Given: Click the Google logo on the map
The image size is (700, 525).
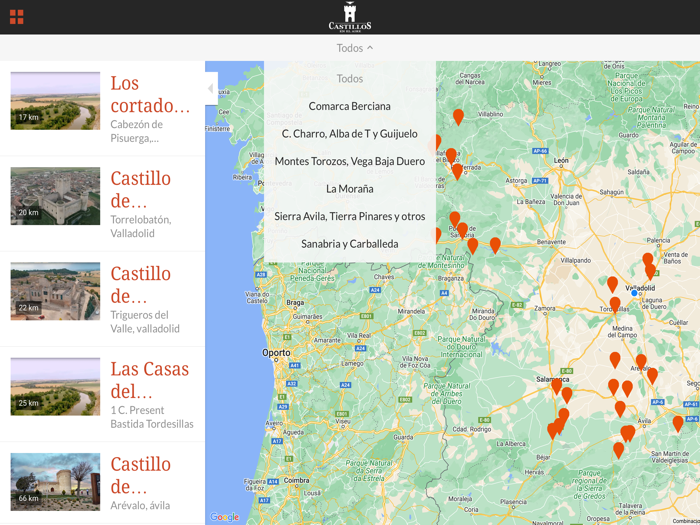Looking at the screenshot, I should [225, 517].
